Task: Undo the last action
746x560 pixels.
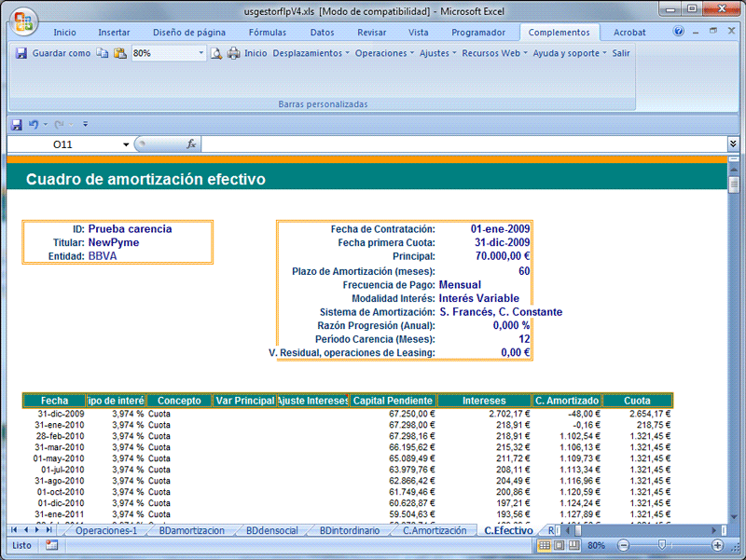Action: click(x=34, y=125)
